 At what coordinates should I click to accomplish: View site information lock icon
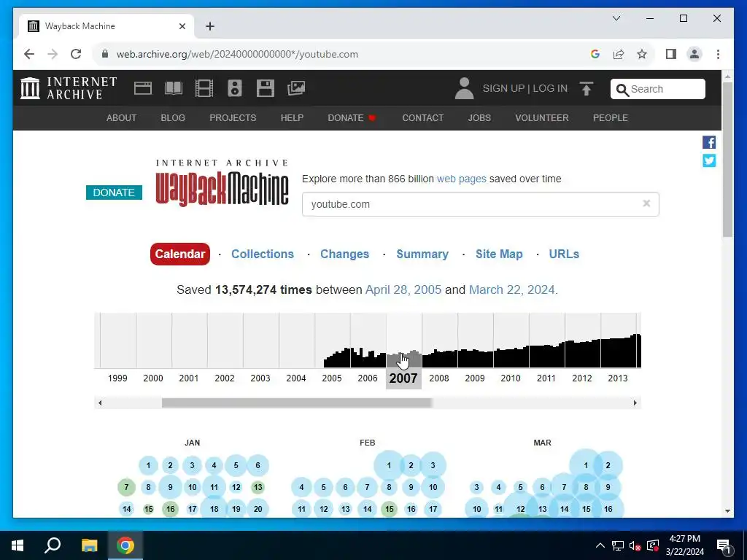(x=105, y=54)
